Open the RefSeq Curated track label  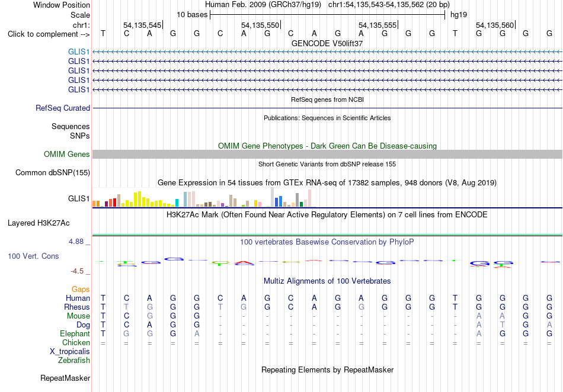(x=63, y=108)
